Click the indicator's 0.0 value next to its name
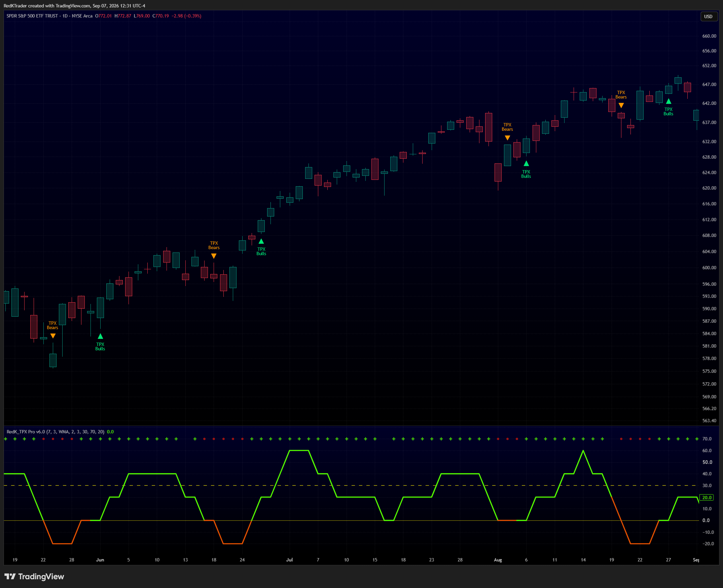 click(110, 432)
